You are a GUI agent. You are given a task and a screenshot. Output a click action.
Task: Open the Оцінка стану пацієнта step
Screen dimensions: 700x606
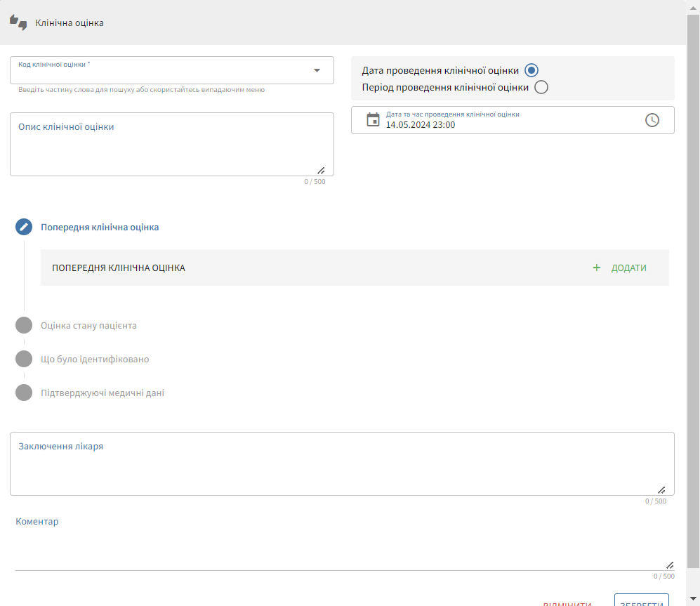88,326
